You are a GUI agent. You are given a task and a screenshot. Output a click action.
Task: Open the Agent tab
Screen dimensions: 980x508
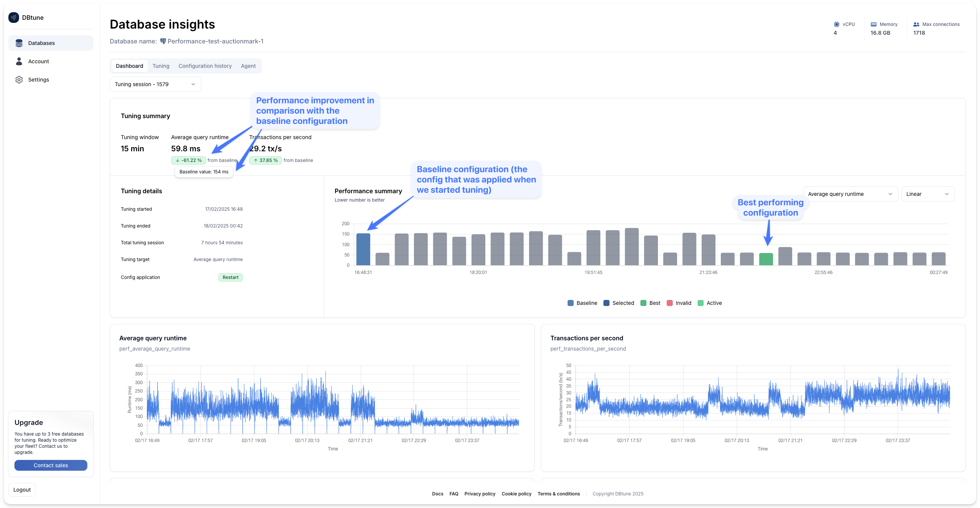point(248,66)
